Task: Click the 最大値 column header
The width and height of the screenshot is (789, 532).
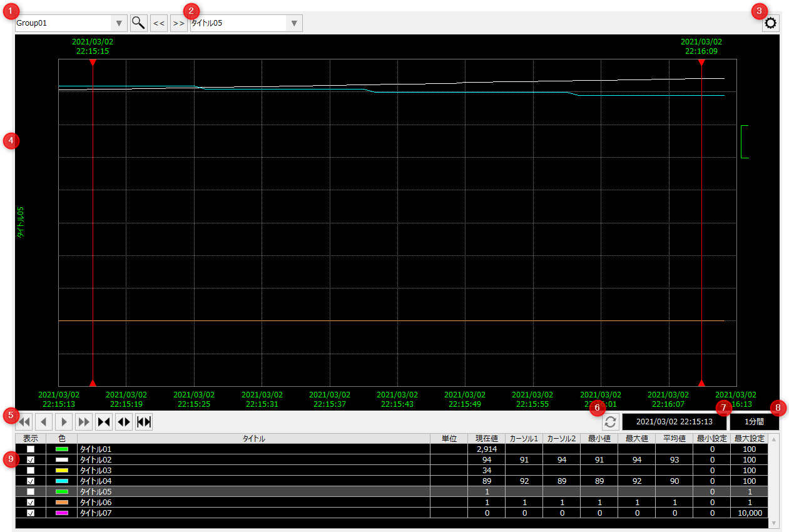Action: 637,439
